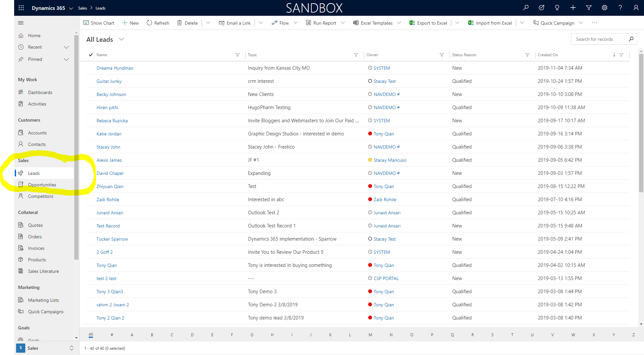Screen dimensions: 644x355
Task: Click New to create a lead
Action: pos(130,23)
